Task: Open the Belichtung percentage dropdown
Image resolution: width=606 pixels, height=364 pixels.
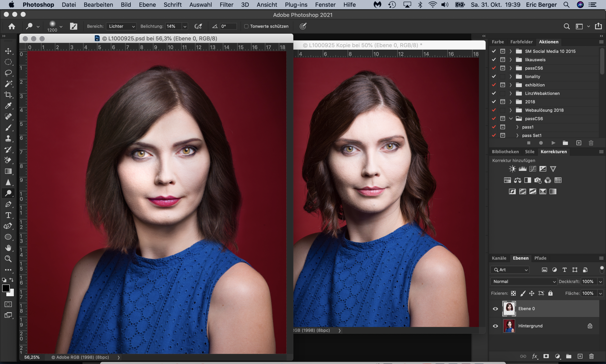Action: coord(185,26)
